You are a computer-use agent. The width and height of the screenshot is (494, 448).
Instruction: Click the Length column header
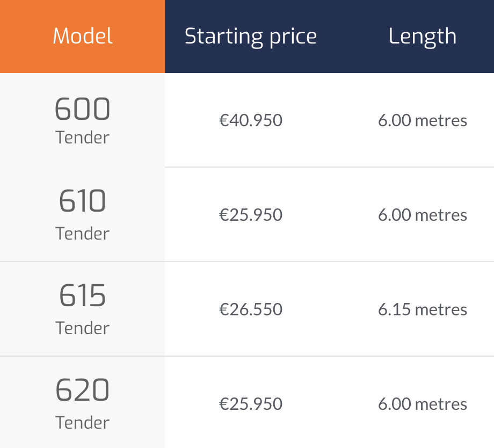422,37
